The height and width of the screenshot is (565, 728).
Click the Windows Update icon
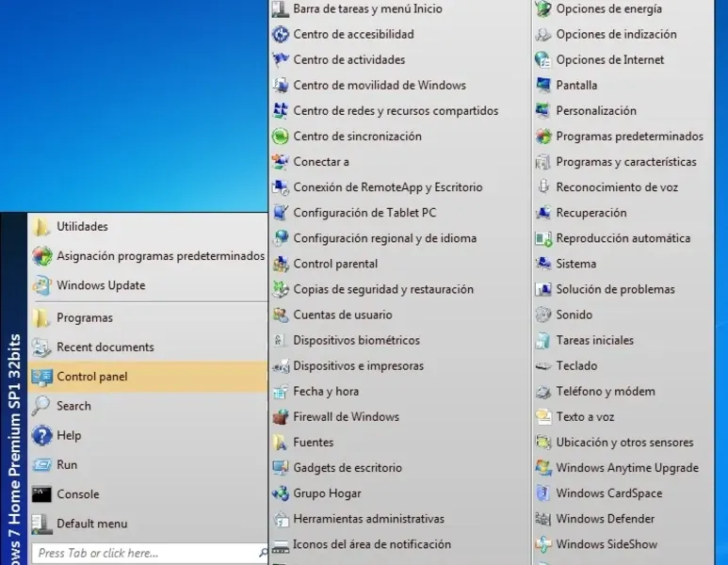pyautogui.click(x=41, y=285)
